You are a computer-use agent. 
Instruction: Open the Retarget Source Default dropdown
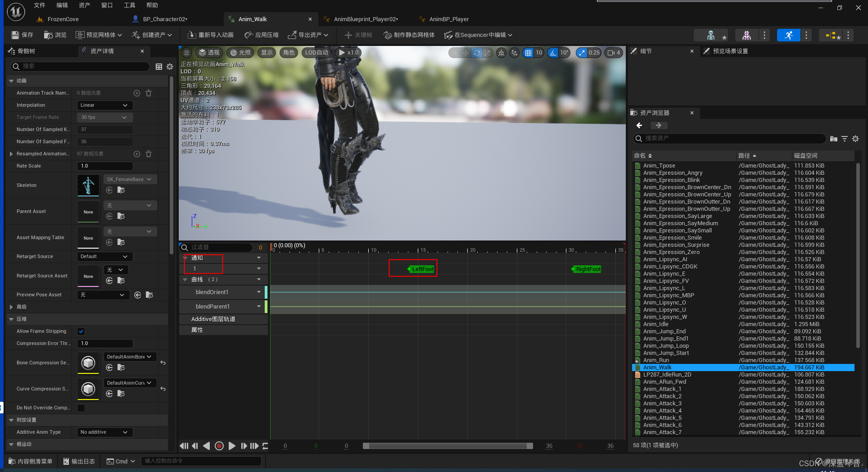pos(104,256)
